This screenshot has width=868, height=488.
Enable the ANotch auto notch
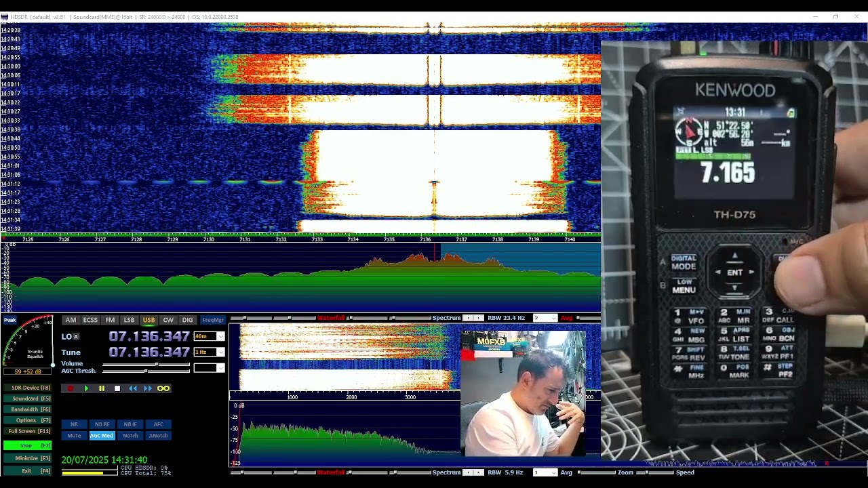coord(158,436)
